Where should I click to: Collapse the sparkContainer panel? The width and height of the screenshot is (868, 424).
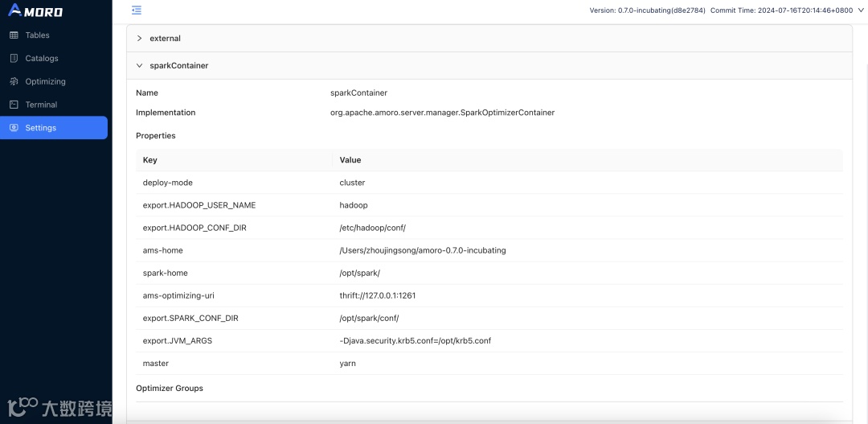[x=139, y=66]
